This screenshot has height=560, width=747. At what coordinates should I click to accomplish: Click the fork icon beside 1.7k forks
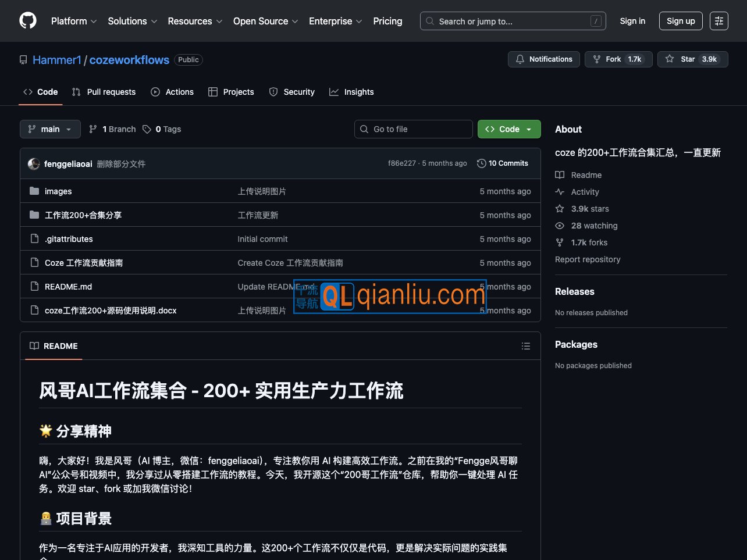pos(559,242)
